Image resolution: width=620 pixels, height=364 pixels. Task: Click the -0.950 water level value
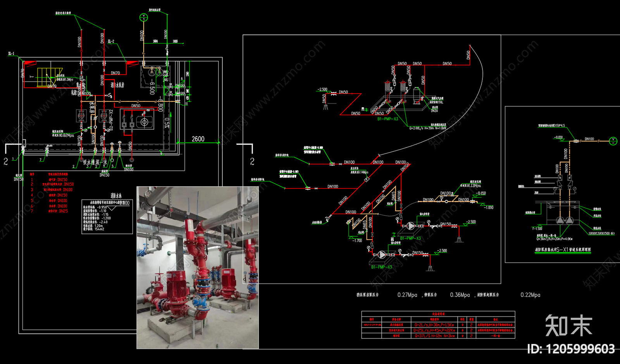click(x=102, y=207)
